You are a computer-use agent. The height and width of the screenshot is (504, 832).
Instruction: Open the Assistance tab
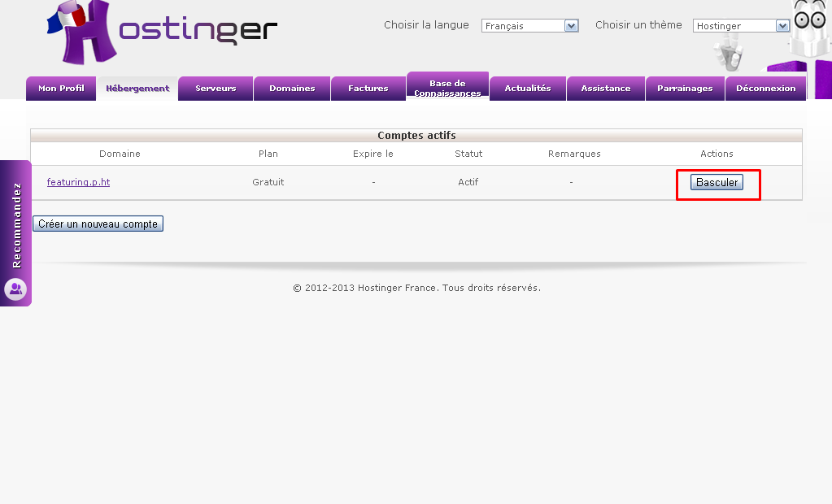605,89
